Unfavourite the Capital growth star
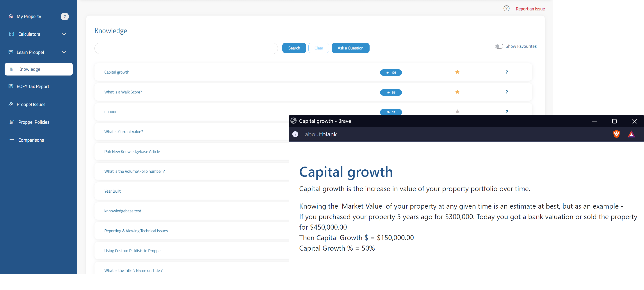The width and height of the screenshot is (644, 290). point(457,72)
